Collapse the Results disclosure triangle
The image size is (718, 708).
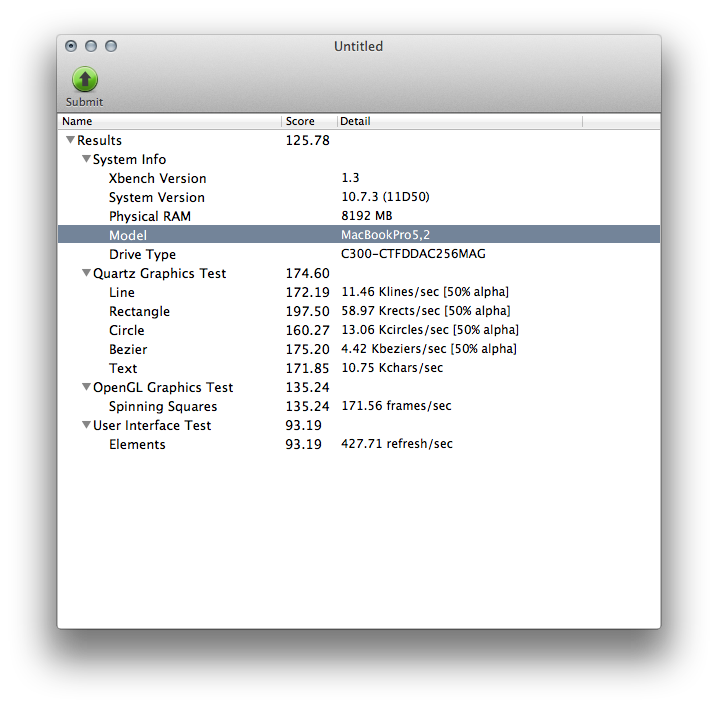[70, 141]
